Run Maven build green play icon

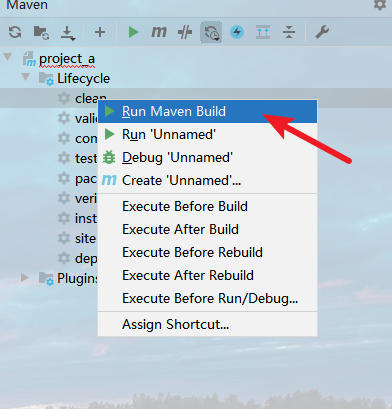click(x=133, y=32)
